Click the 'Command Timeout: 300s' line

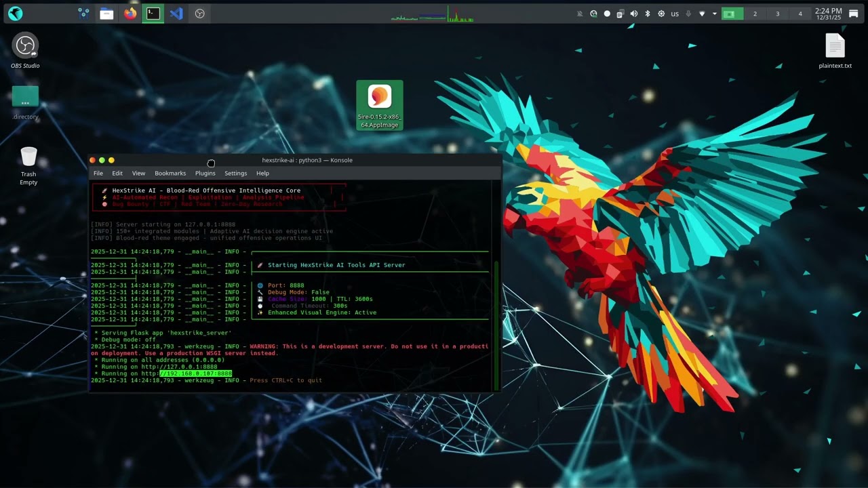[x=309, y=306]
